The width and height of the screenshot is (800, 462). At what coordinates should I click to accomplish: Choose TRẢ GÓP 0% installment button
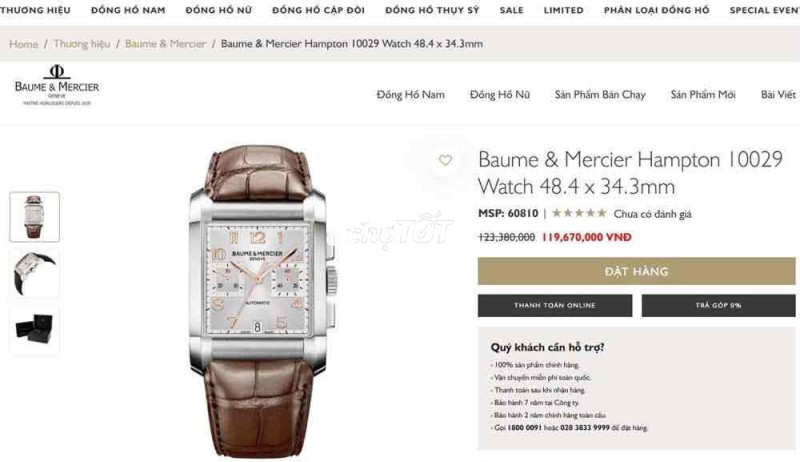718,305
